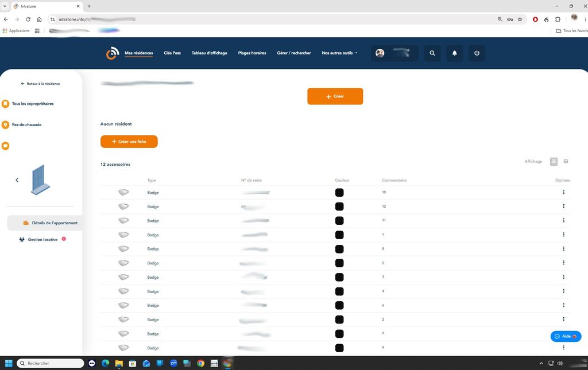Open notifications bell icon
The height and width of the screenshot is (370, 588).
(455, 53)
